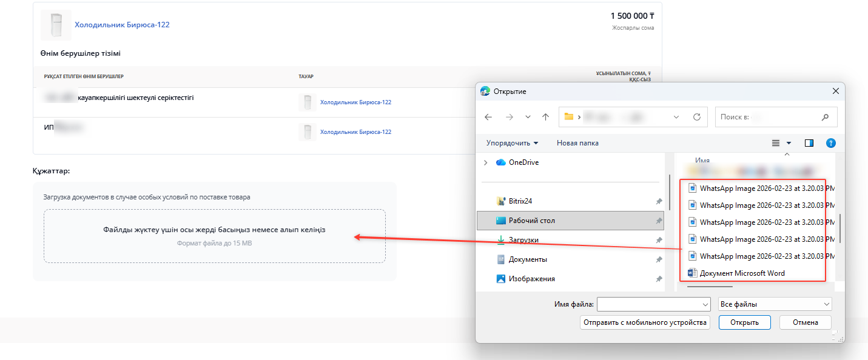This screenshot has width=868, height=360.
Task: Click the search magnifier icon
Action: pyautogui.click(x=825, y=117)
